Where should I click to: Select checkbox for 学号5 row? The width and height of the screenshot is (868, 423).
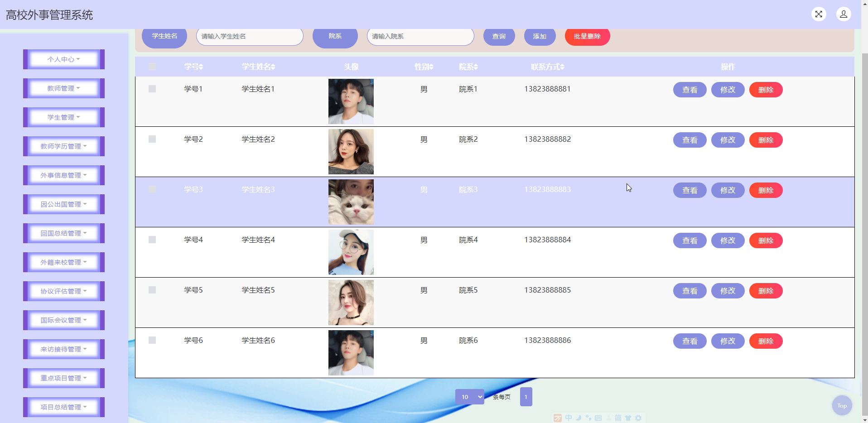pyautogui.click(x=152, y=290)
